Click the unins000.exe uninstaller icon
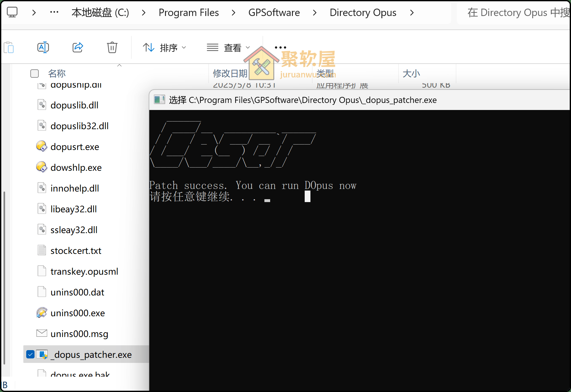571x392 pixels. point(42,313)
